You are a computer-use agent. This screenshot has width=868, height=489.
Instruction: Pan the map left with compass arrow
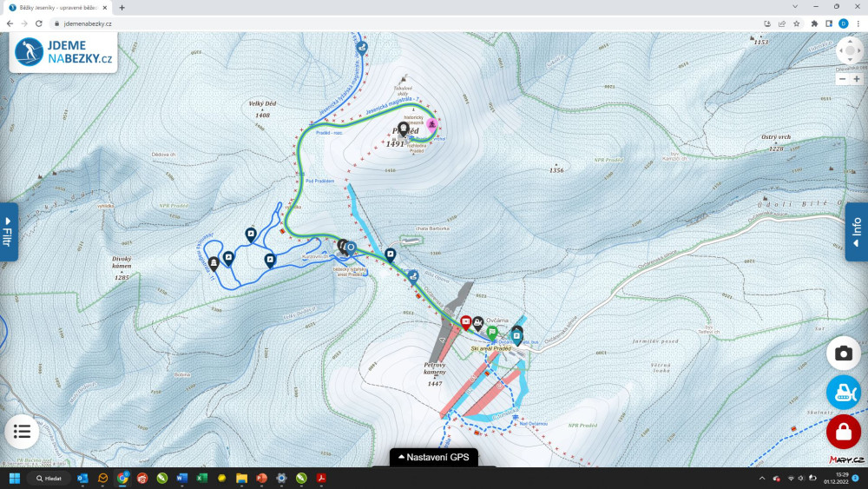840,51
